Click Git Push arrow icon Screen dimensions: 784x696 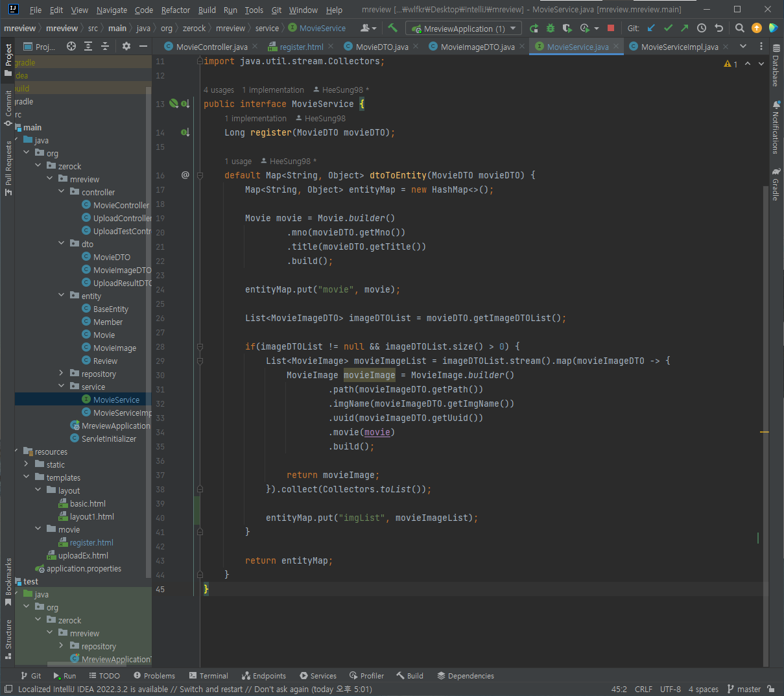coord(685,28)
